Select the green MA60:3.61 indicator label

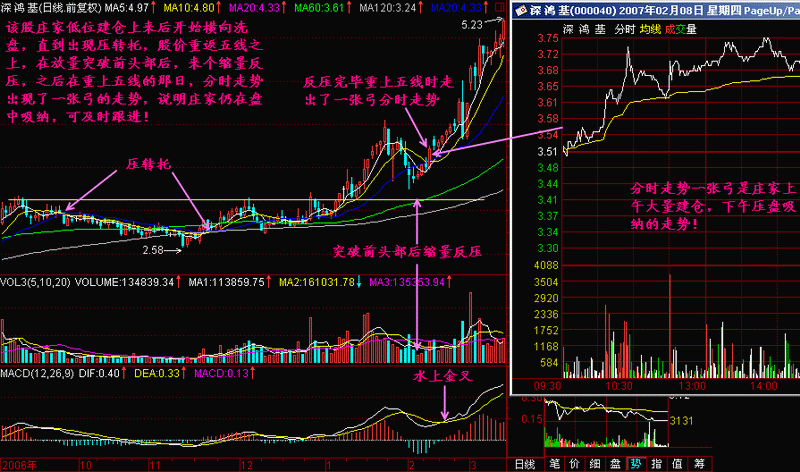point(319,8)
